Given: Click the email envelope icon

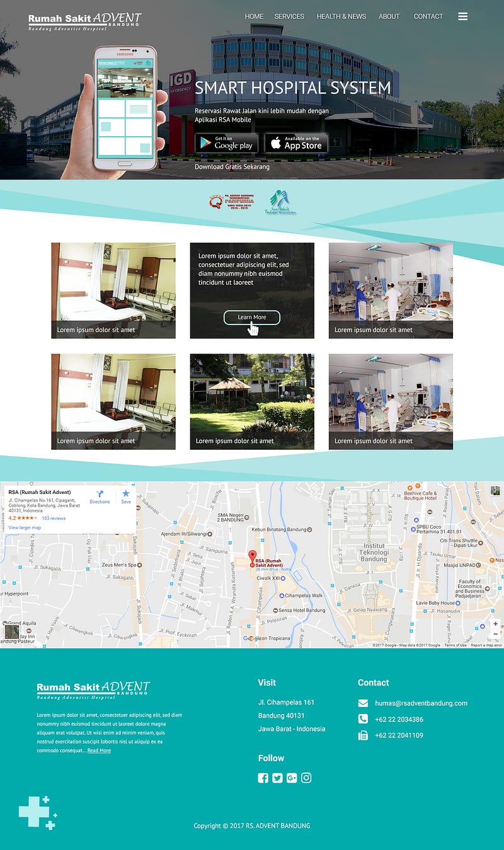Looking at the screenshot, I should click(363, 703).
